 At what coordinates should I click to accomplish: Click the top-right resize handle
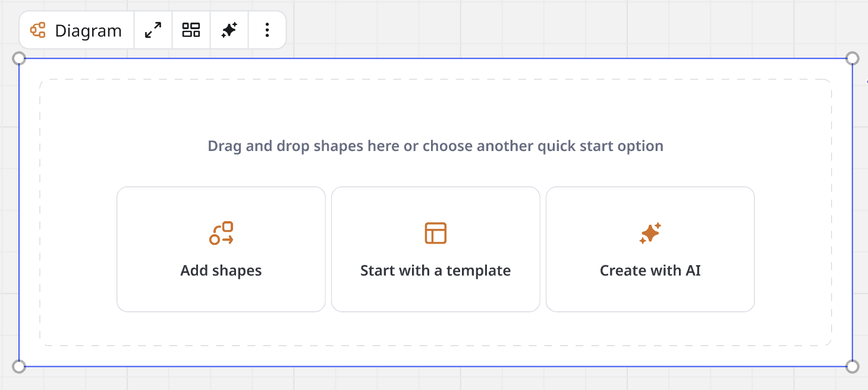[x=852, y=58]
